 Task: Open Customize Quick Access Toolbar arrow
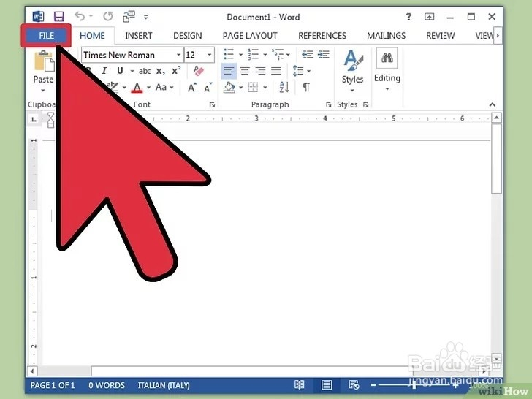(x=145, y=17)
